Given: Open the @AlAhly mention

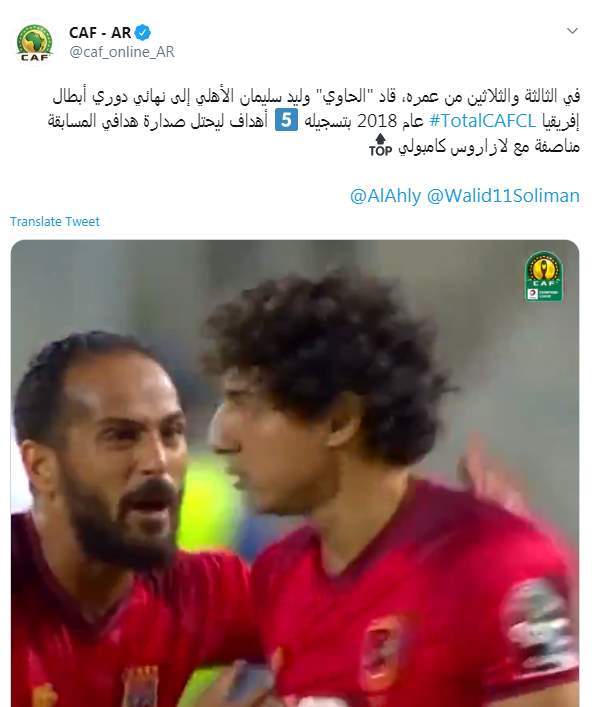Looking at the screenshot, I should click(385, 196).
